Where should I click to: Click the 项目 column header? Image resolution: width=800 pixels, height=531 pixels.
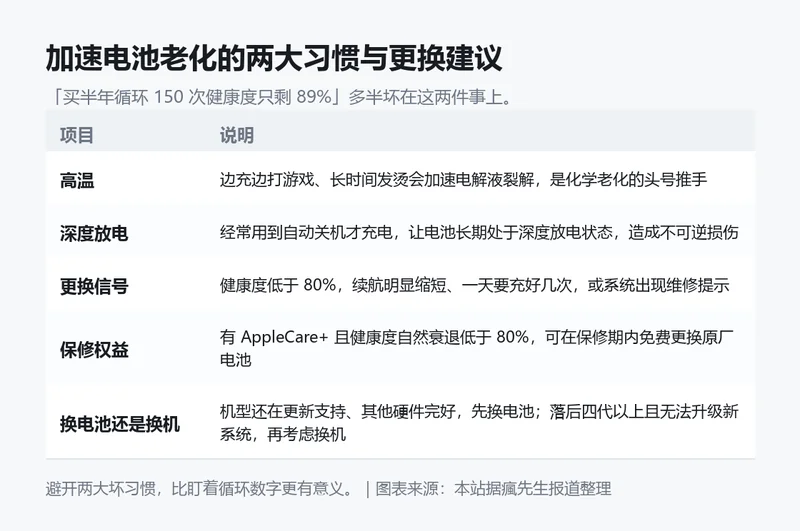pyautogui.click(x=77, y=135)
